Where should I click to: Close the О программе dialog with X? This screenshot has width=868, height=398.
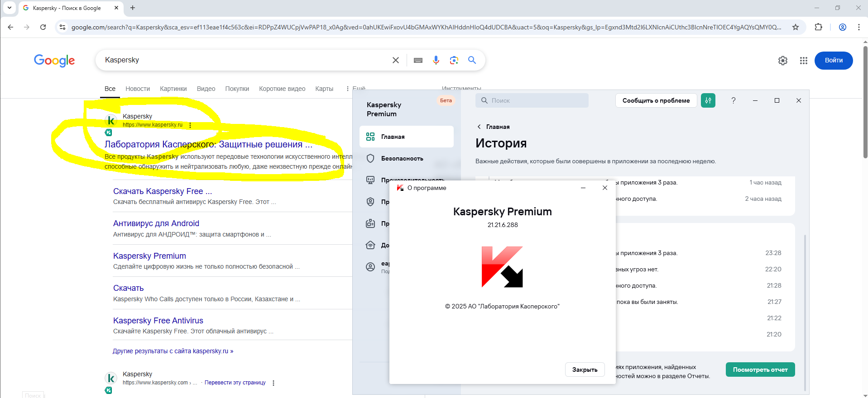coord(605,188)
